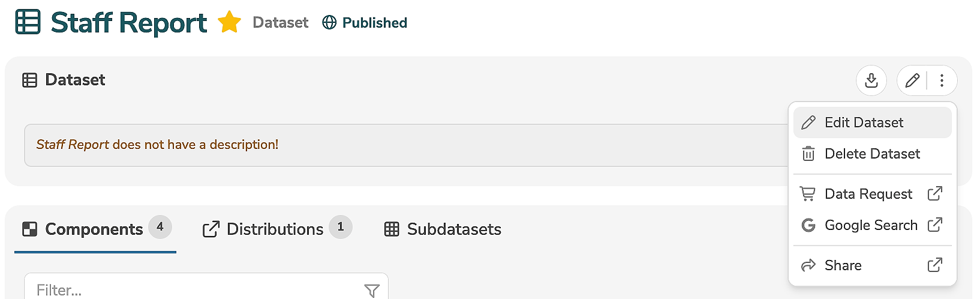Click the external link icon beside Share
980x299 pixels.
tap(935, 265)
